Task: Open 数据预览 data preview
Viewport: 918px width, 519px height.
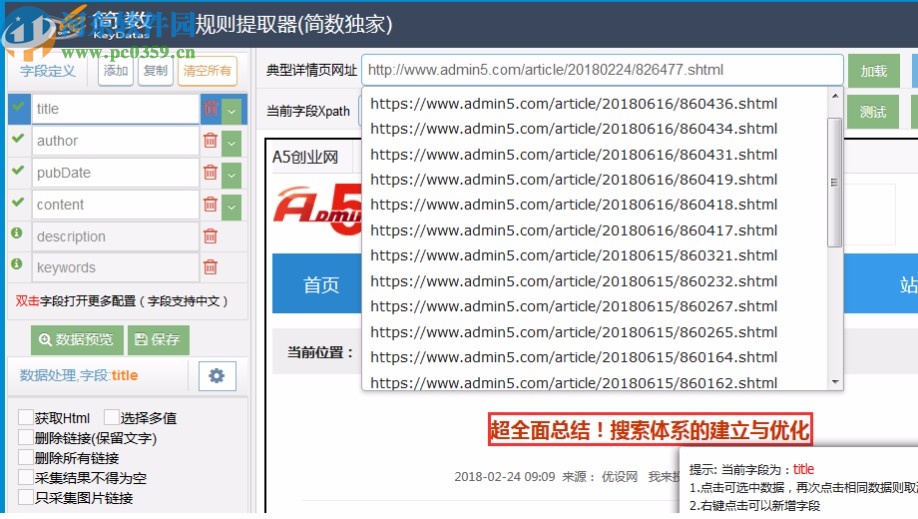Action: click(77, 340)
